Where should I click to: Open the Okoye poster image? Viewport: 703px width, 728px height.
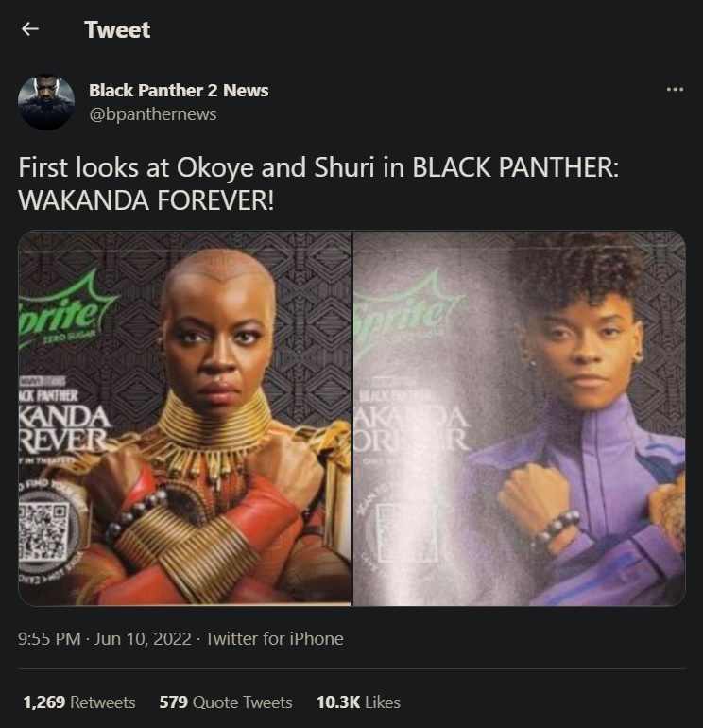pyautogui.click(x=184, y=418)
